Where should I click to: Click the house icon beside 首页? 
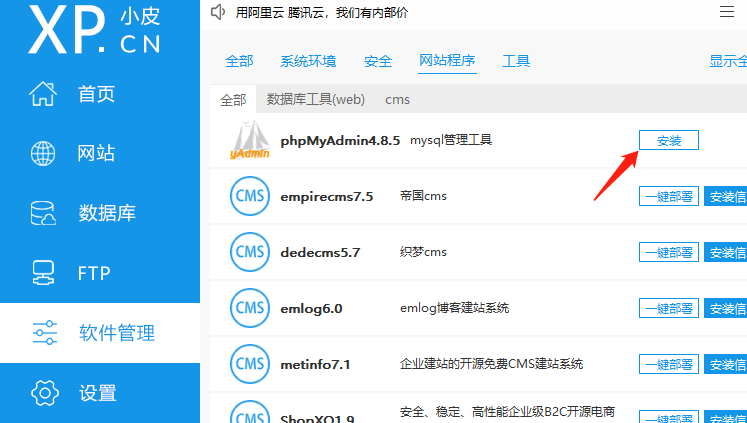pyautogui.click(x=43, y=93)
